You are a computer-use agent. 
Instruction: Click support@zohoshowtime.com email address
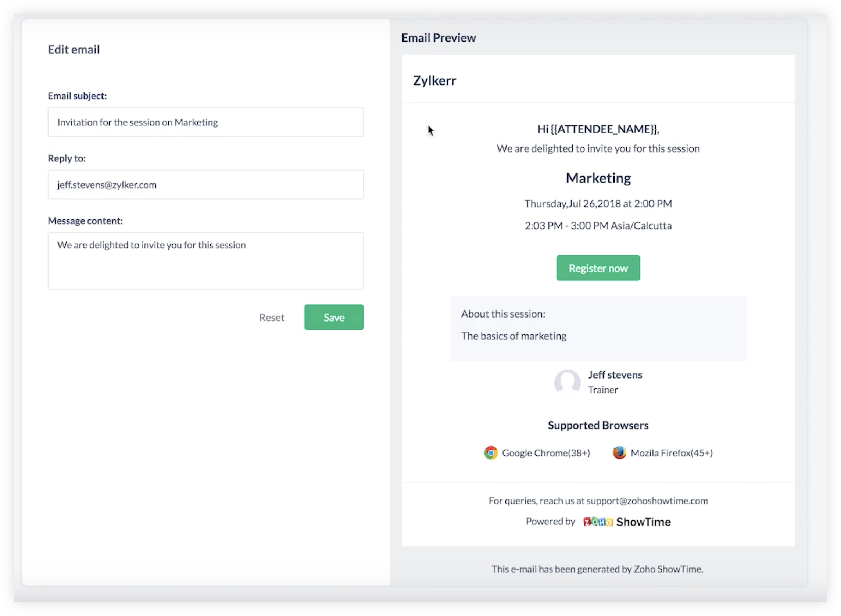(647, 500)
